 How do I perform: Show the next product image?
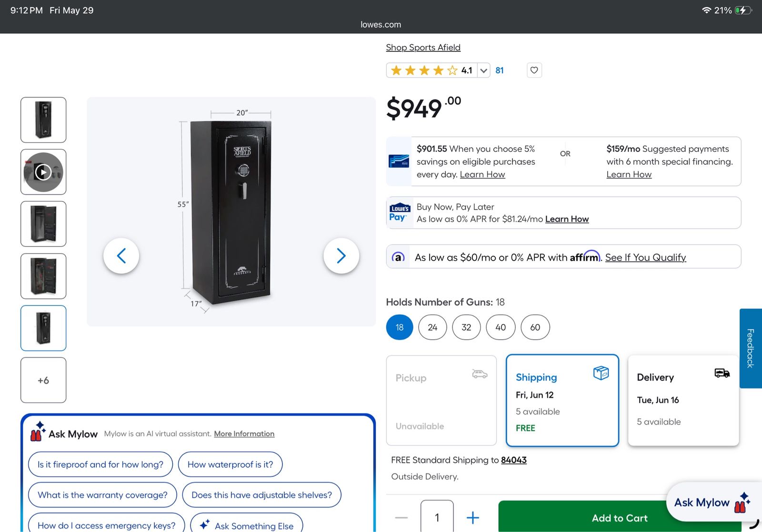point(341,256)
